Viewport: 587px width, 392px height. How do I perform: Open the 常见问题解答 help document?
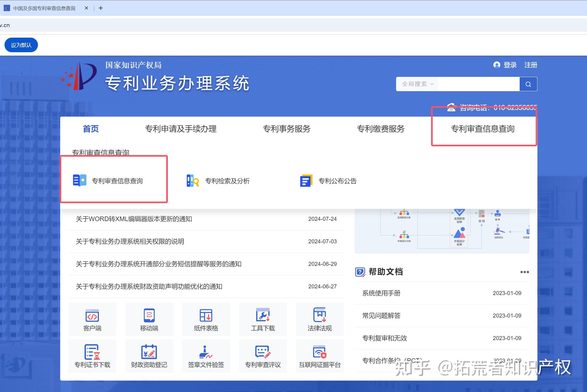[x=381, y=316]
